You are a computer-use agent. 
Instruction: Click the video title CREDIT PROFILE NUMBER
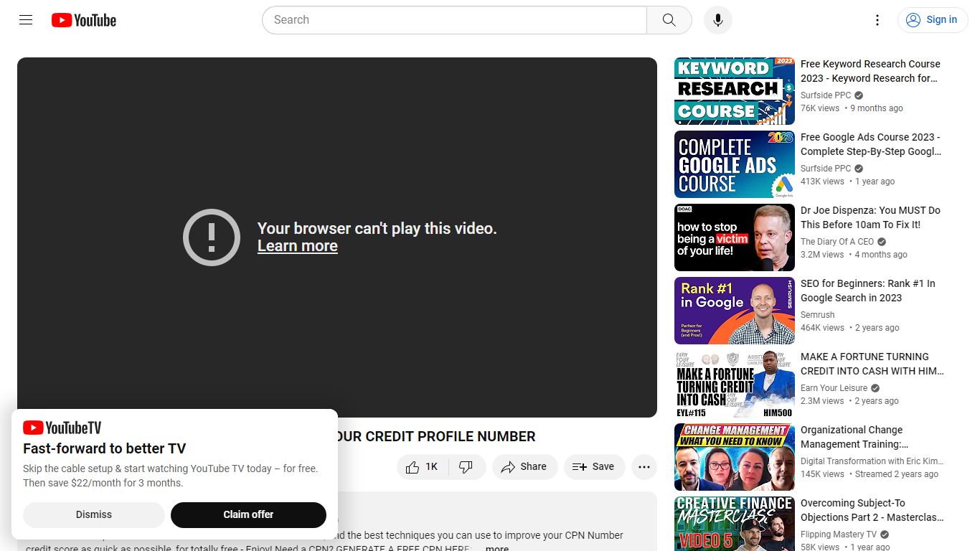click(x=436, y=437)
